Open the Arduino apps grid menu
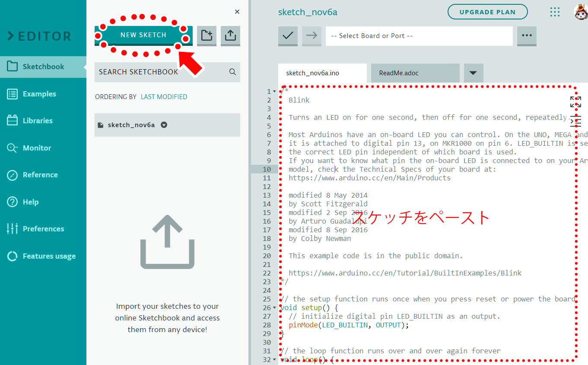 [555, 12]
